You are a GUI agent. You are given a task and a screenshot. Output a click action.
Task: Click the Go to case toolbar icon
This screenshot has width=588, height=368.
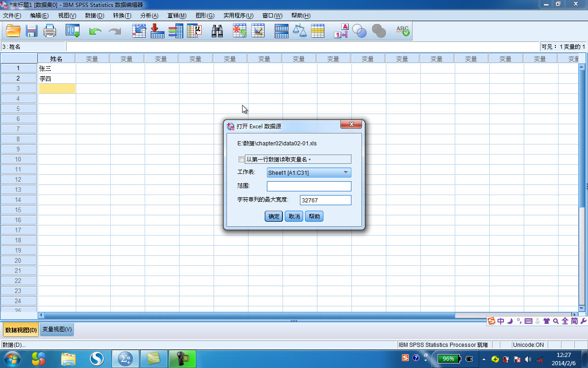click(139, 31)
